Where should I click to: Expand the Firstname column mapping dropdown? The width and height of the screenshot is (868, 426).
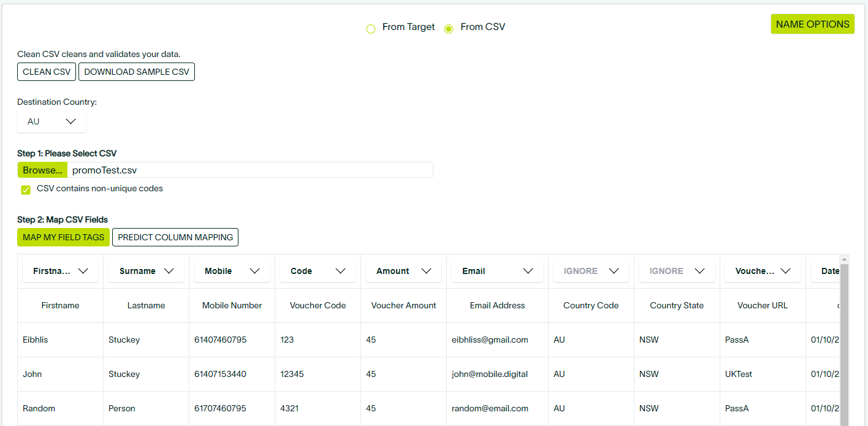tap(61, 271)
